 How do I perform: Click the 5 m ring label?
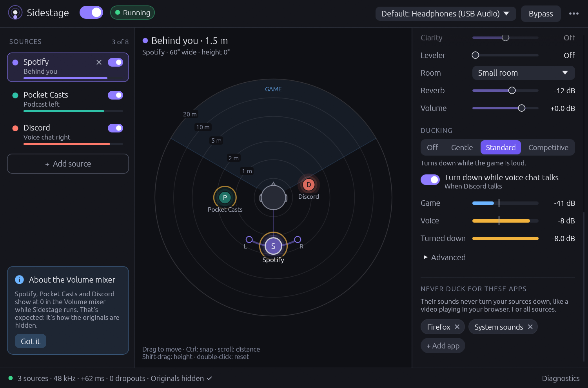click(x=216, y=140)
